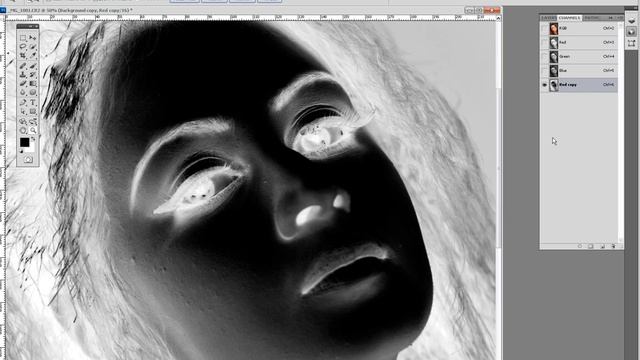Image resolution: width=640 pixels, height=360 pixels.
Task: Select the Eraser tool
Action: point(23,84)
